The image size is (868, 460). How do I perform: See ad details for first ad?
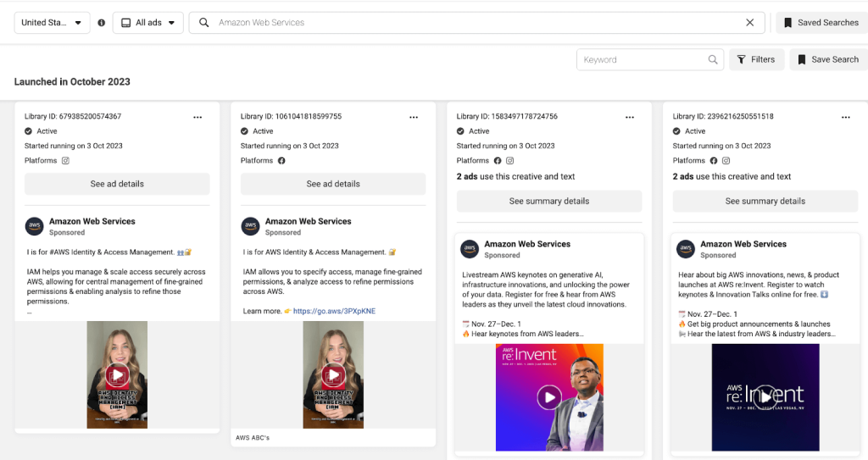(x=117, y=184)
